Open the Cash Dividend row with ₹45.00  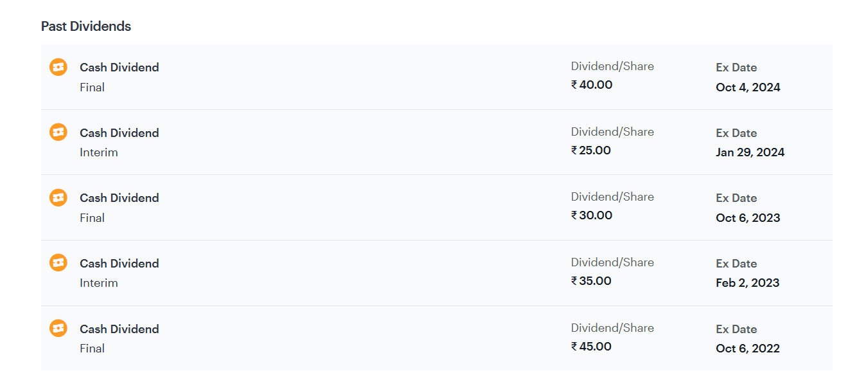tap(437, 338)
